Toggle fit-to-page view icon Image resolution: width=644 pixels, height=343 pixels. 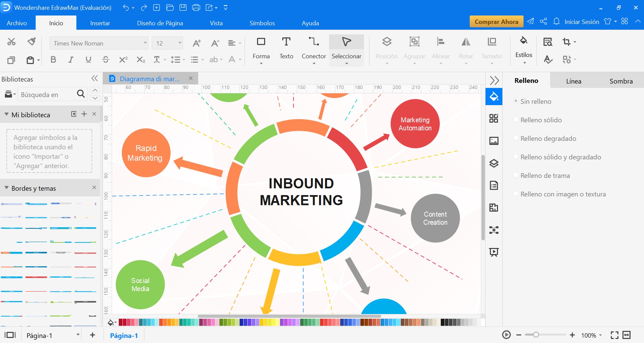point(614,335)
